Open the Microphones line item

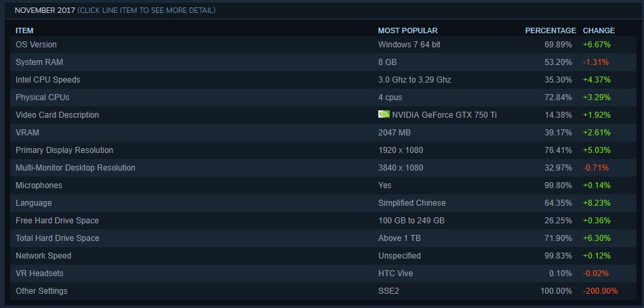pos(39,185)
